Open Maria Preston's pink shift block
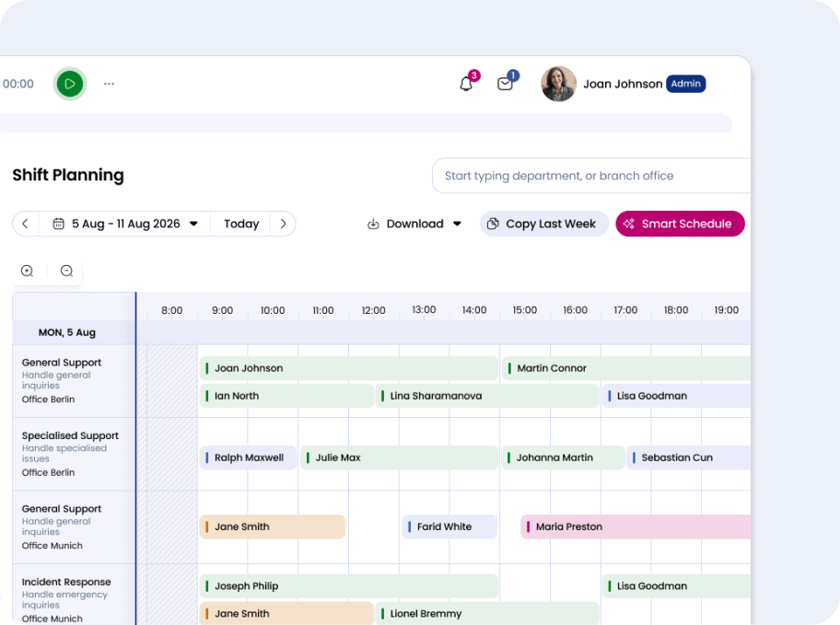This screenshot has height=625, width=840. point(636,527)
